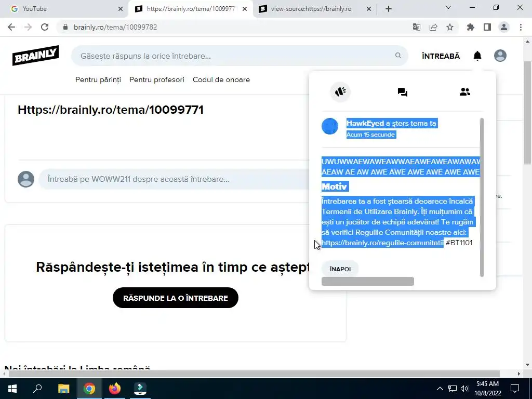Open Windows taskbar search
The width and height of the screenshot is (532, 399).
37,388
